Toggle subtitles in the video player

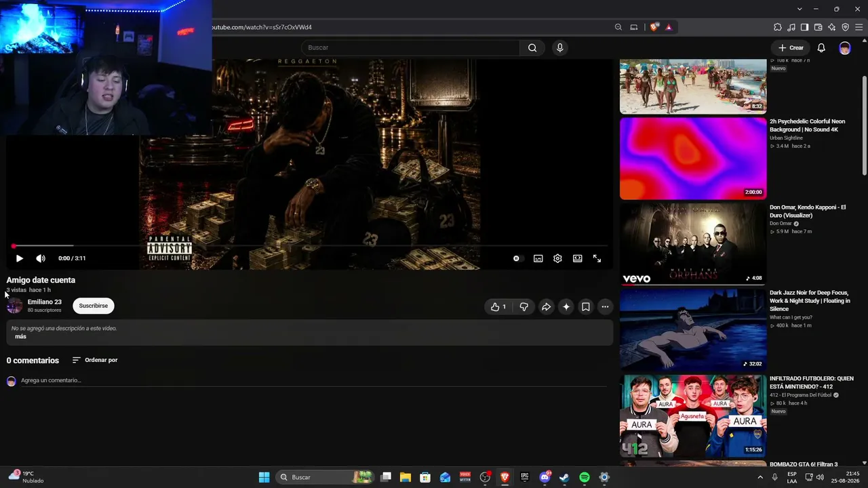(538, 258)
